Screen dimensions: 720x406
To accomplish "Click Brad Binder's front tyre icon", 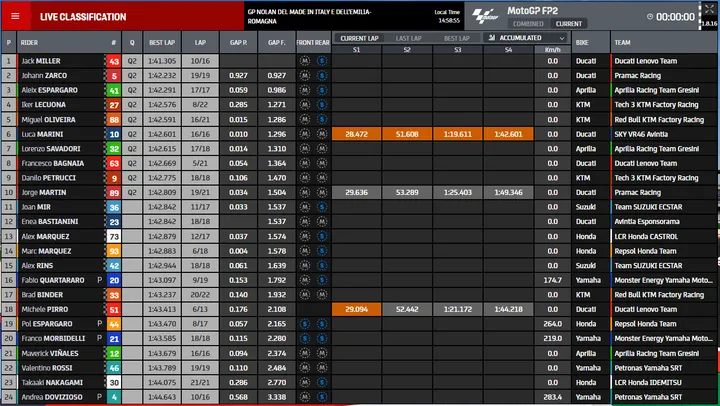I will [304, 295].
